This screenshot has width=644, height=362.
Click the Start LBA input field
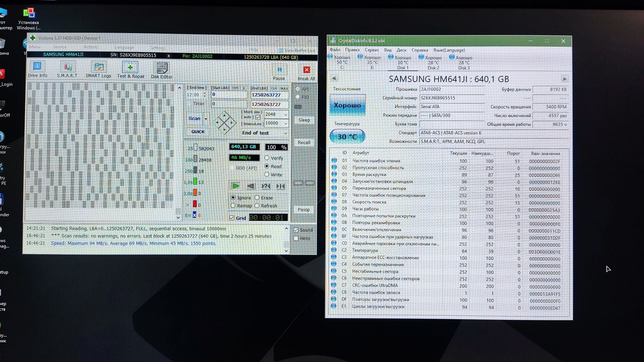[229, 95]
